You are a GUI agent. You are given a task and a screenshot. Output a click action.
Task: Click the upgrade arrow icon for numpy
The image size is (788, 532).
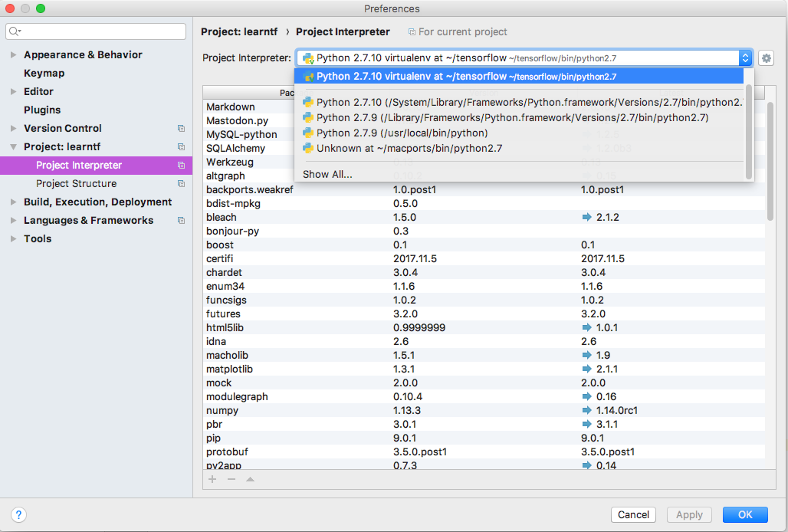coord(586,410)
